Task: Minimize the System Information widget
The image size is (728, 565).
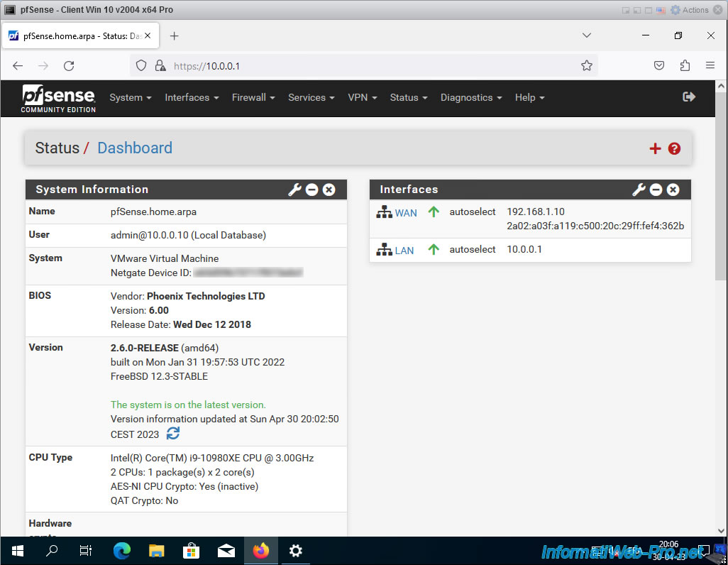Action: click(x=312, y=190)
